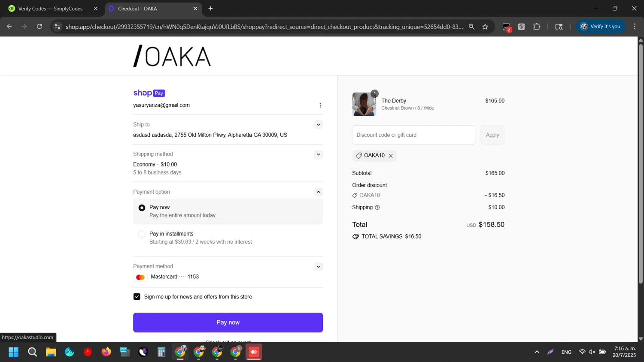
Task: Click the address bar URL
Action: [264, 27]
